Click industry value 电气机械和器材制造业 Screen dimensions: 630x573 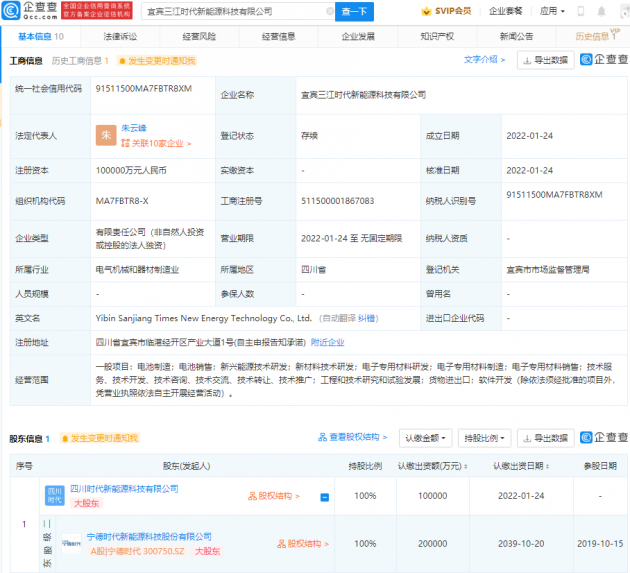click(137, 270)
